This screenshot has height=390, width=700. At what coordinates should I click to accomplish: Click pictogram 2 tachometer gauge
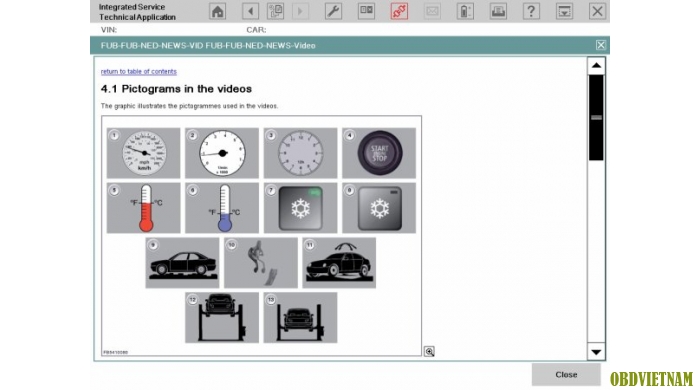[x=222, y=153]
